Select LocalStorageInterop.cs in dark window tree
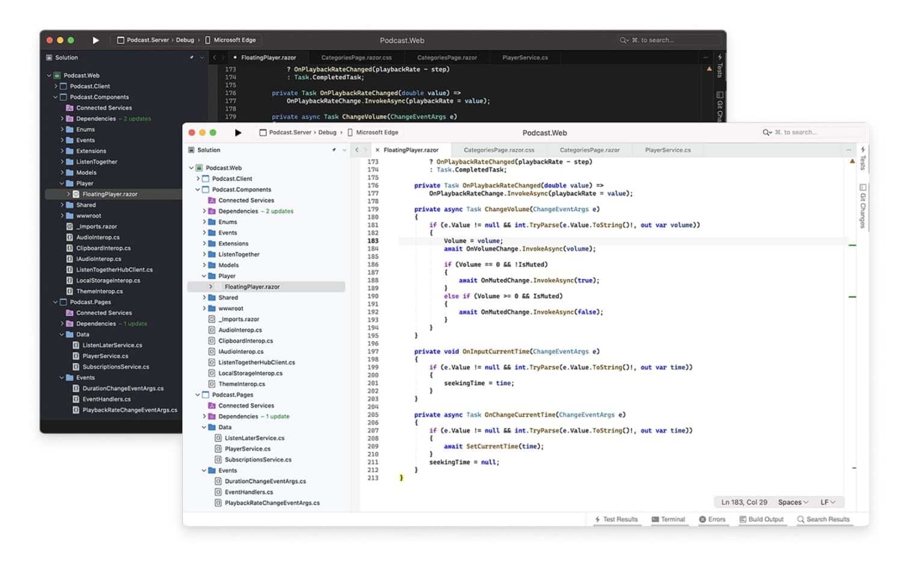Screen dimensions: 924x571 [x=108, y=281]
